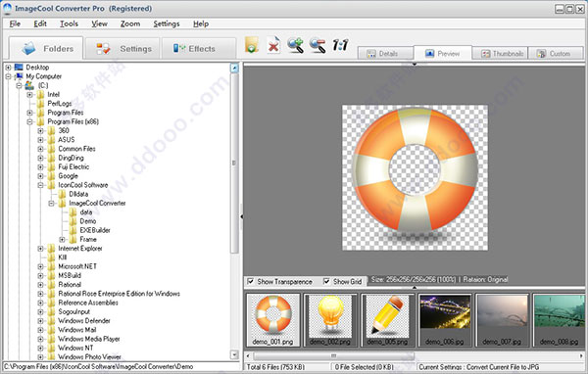588x374 pixels.
Task: Expand the Windows Media Player node
Action: pyautogui.click(x=40, y=339)
